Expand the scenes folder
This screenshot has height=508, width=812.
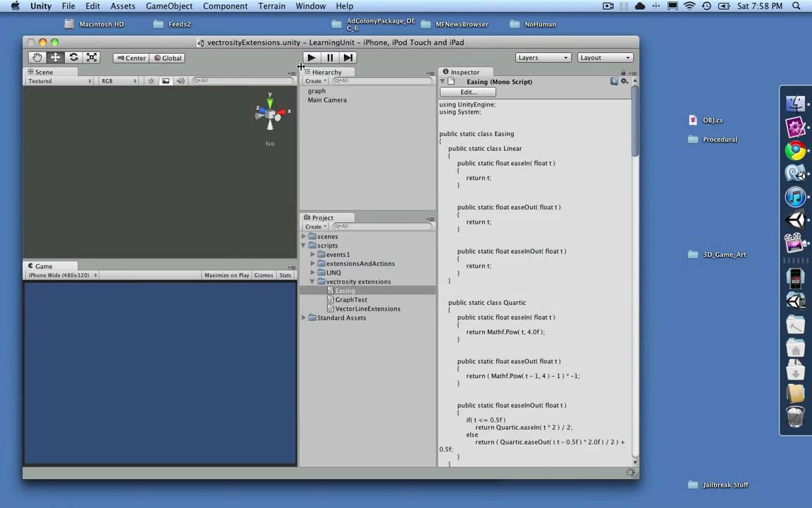tap(304, 236)
